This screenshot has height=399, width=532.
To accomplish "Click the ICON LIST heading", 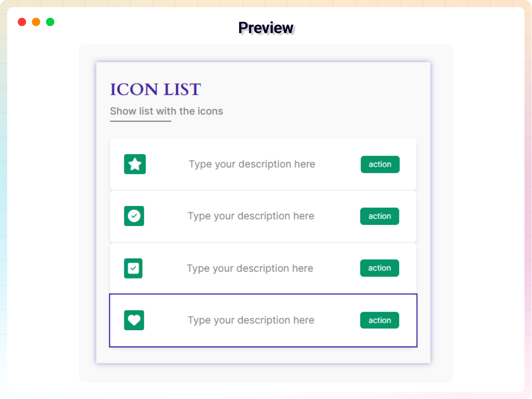I will [x=156, y=89].
